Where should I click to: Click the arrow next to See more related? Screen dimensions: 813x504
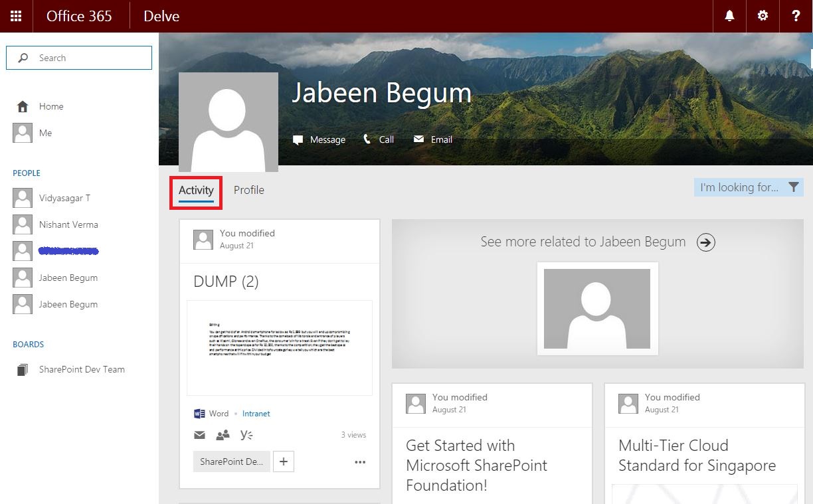pyautogui.click(x=706, y=242)
